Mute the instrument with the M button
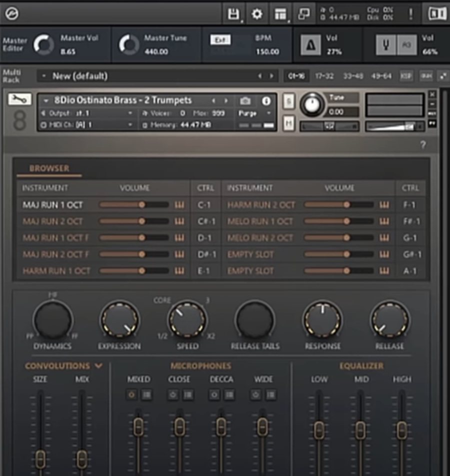The image size is (450, 476). pyautogui.click(x=288, y=123)
